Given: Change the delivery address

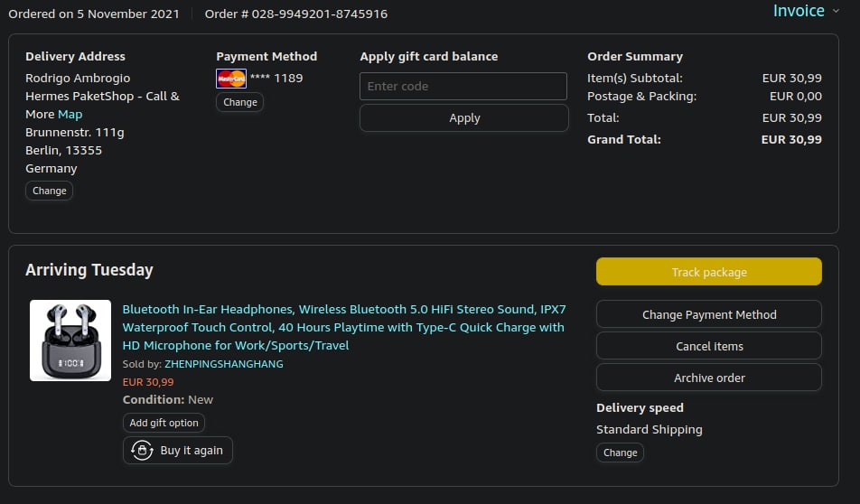Looking at the screenshot, I should pyautogui.click(x=50, y=191).
